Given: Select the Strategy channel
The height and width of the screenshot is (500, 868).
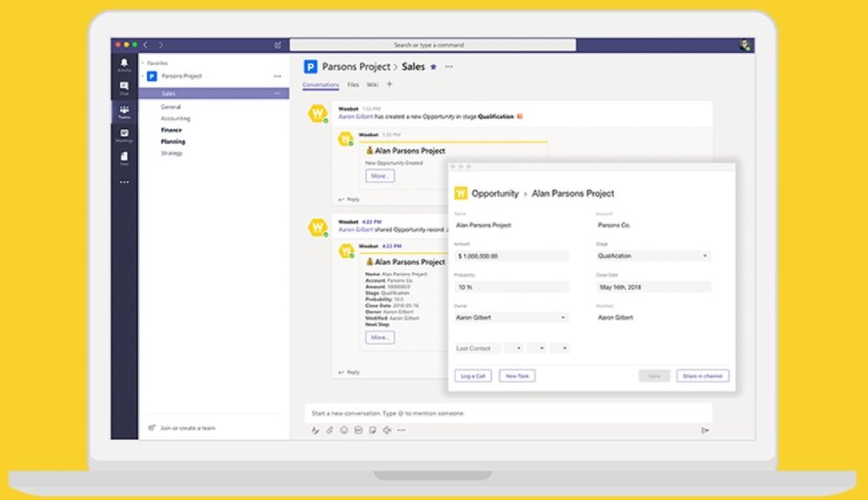Looking at the screenshot, I should point(172,153).
